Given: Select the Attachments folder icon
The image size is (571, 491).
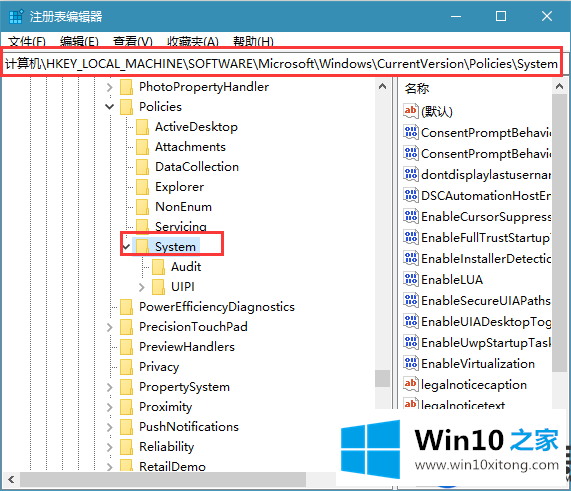Looking at the screenshot, I should pyautogui.click(x=142, y=147).
